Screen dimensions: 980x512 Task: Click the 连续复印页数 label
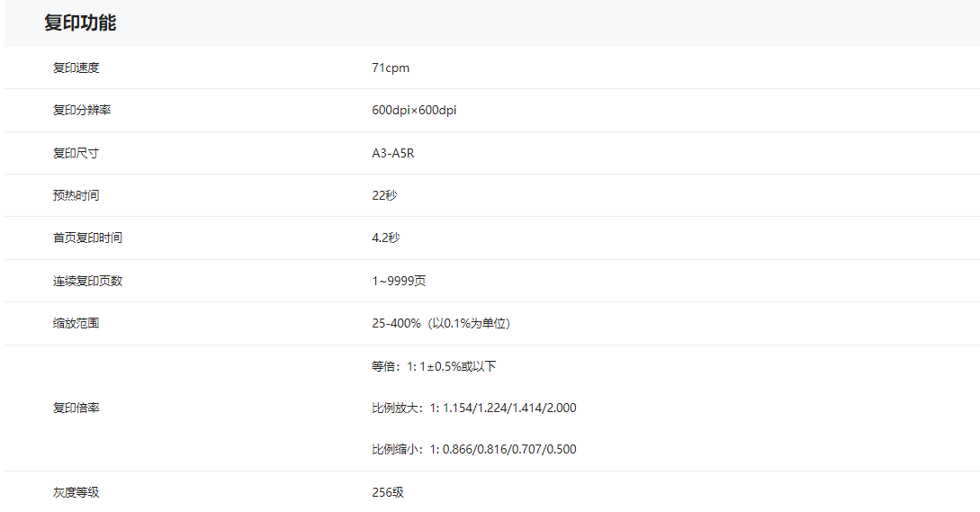(x=87, y=281)
